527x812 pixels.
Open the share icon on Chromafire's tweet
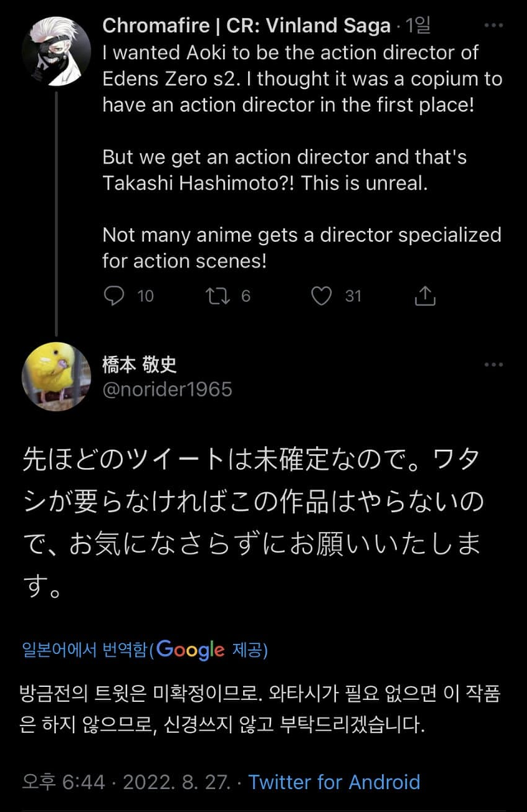click(x=425, y=294)
